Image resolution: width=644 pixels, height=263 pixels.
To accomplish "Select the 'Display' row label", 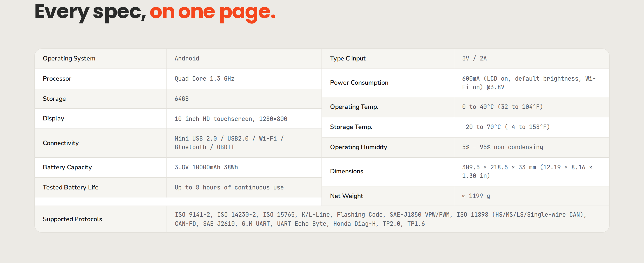I will [x=53, y=118].
